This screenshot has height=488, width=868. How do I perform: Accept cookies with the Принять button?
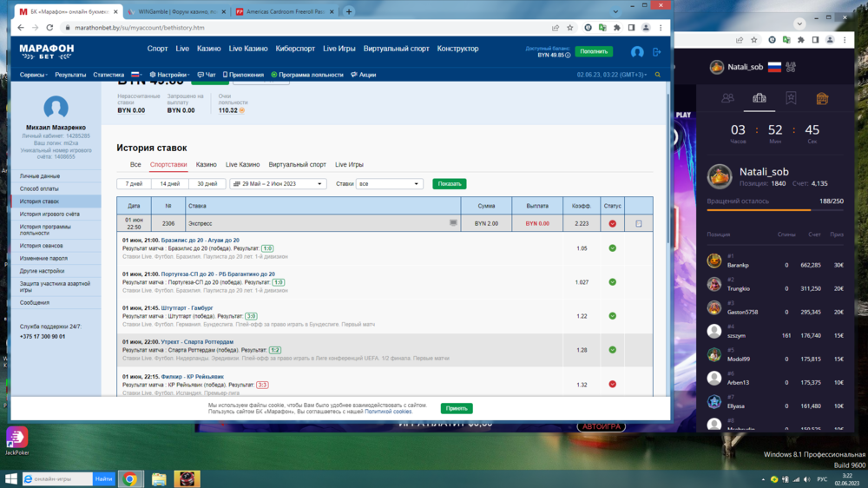tap(456, 408)
